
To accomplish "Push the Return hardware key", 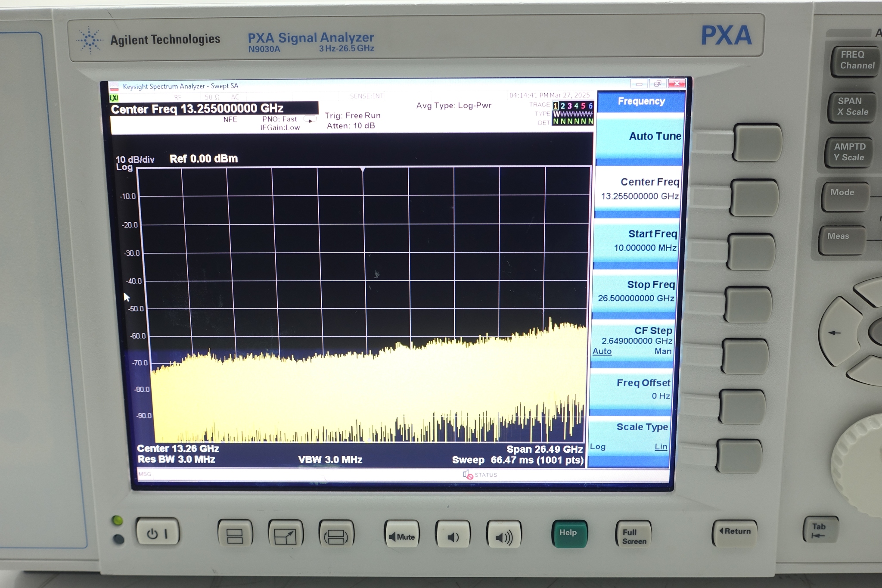I will pyautogui.click(x=734, y=532).
